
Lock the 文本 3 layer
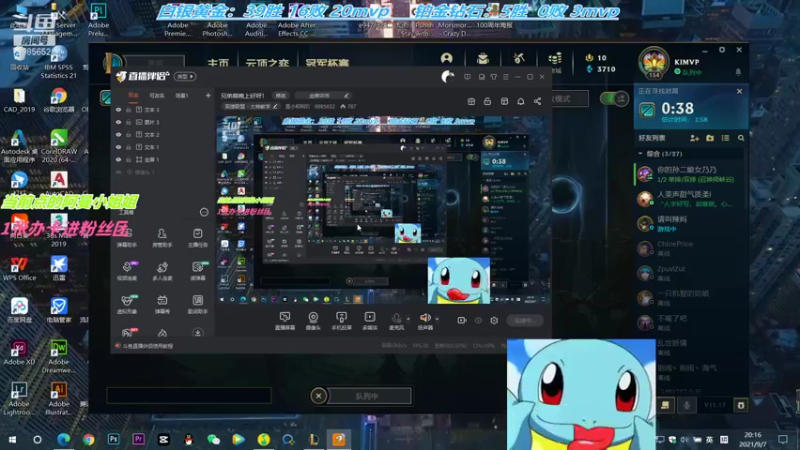point(129,110)
